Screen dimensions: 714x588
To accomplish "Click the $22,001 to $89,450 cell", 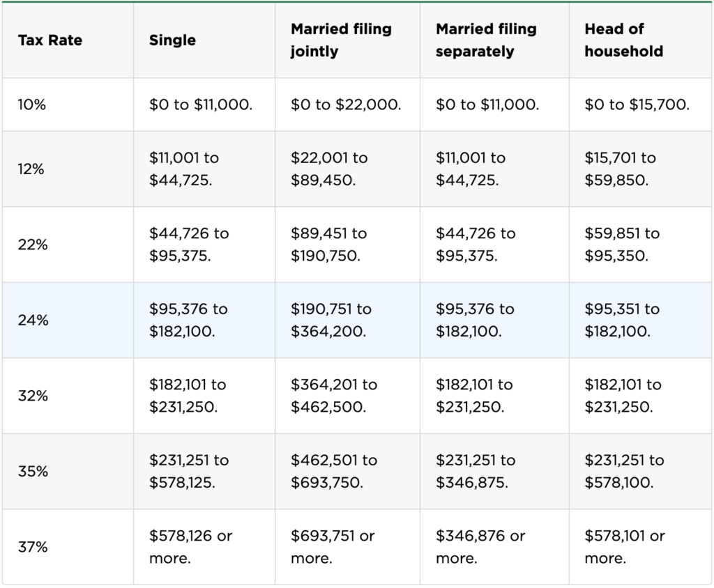I will (x=329, y=169).
